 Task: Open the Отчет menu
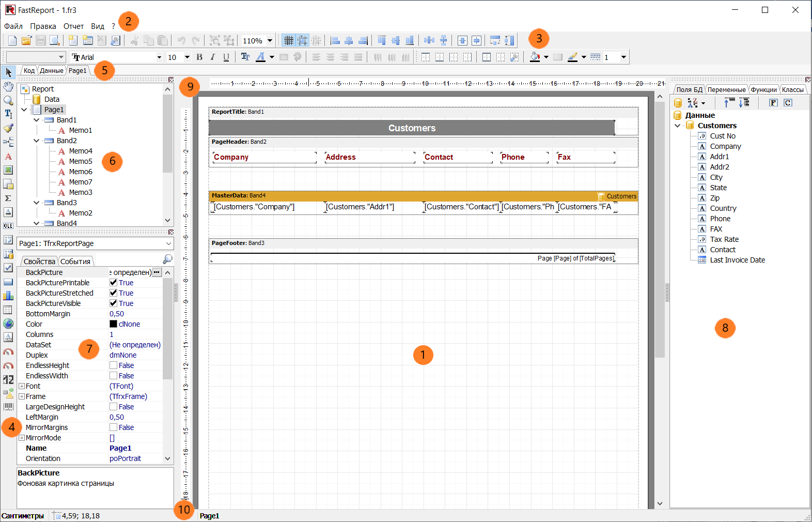[73, 26]
